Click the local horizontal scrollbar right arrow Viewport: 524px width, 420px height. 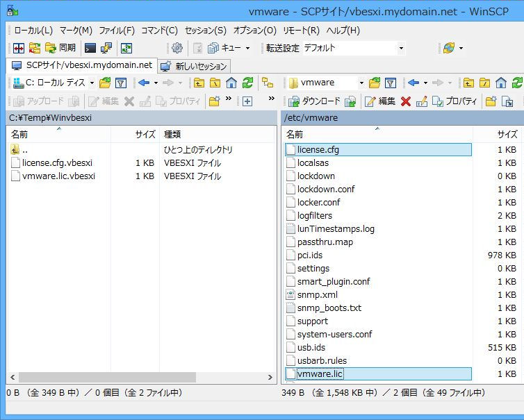coord(270,377)
